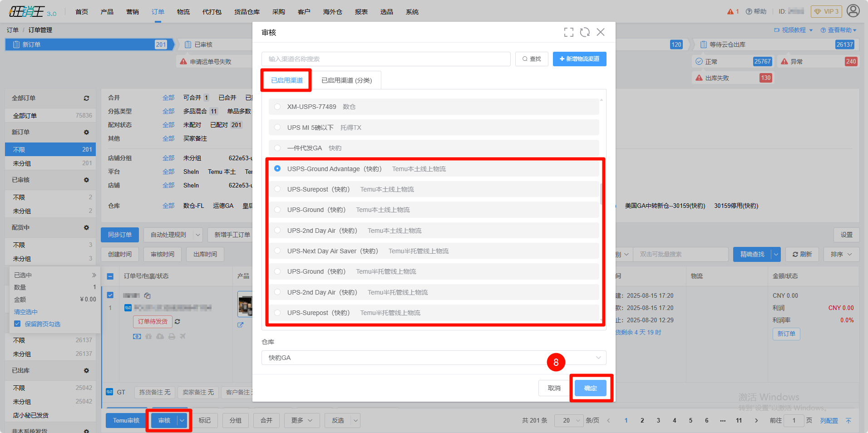Open the 报表 top menu
868x433 pixels.
[361, 12]
